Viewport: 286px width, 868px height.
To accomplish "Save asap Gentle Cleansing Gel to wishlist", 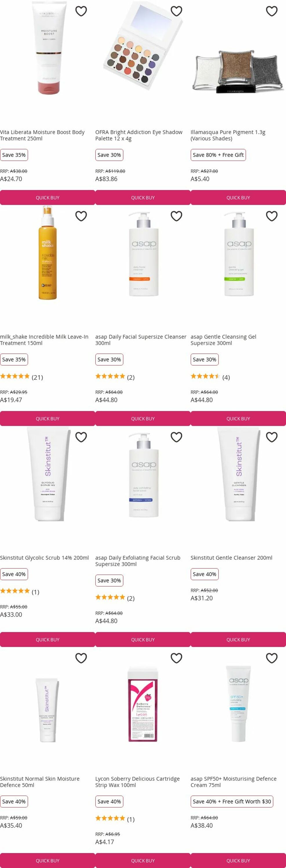I will [x=272, y=216].
